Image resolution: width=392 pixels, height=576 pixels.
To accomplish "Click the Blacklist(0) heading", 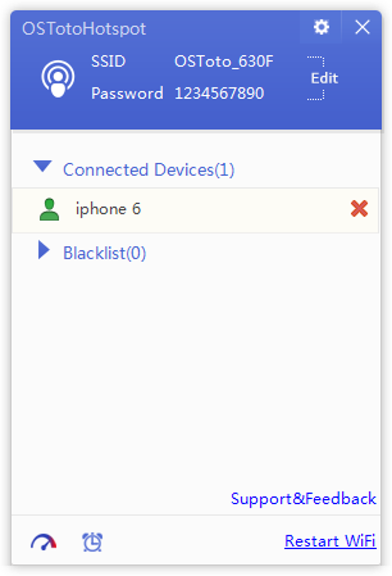I will click(104, 253).
